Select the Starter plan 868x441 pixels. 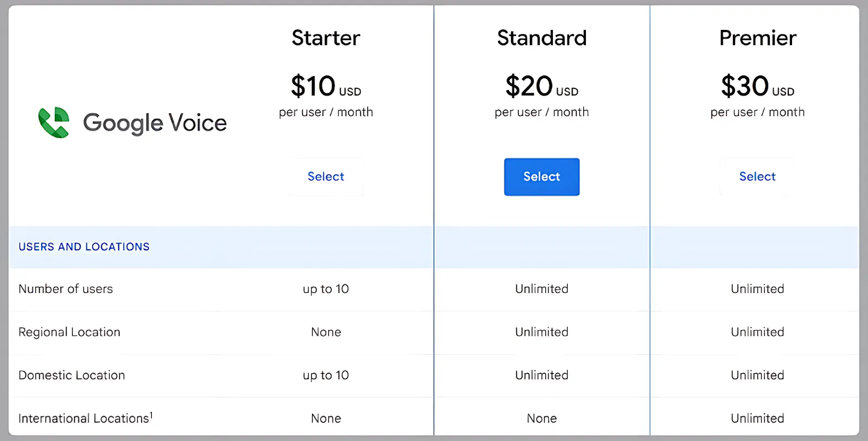tap(326, 177)
